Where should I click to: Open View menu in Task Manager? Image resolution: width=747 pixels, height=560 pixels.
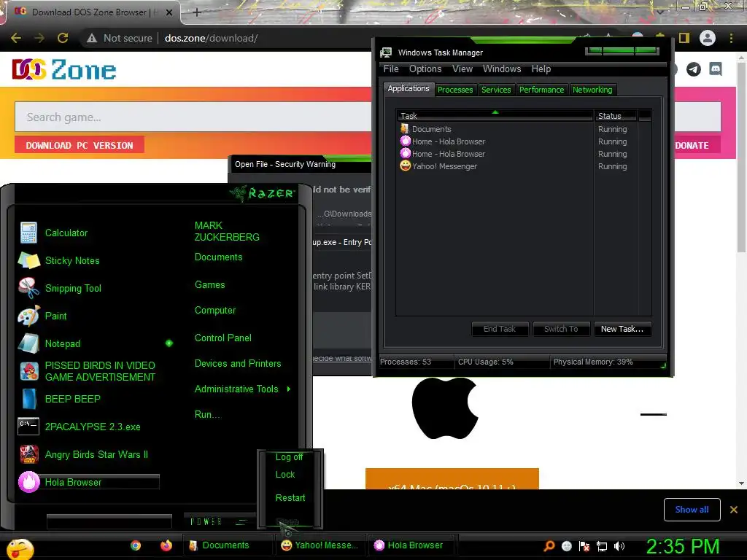click(462, 69)
